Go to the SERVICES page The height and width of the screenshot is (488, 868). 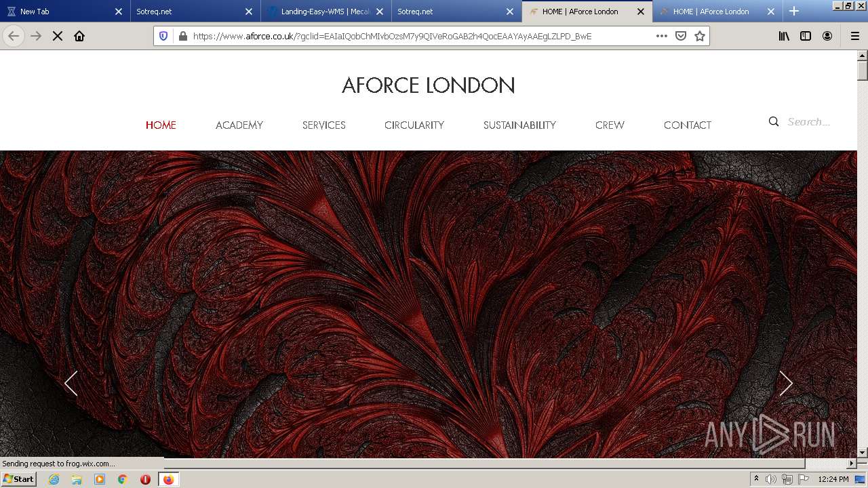(324, 125)
